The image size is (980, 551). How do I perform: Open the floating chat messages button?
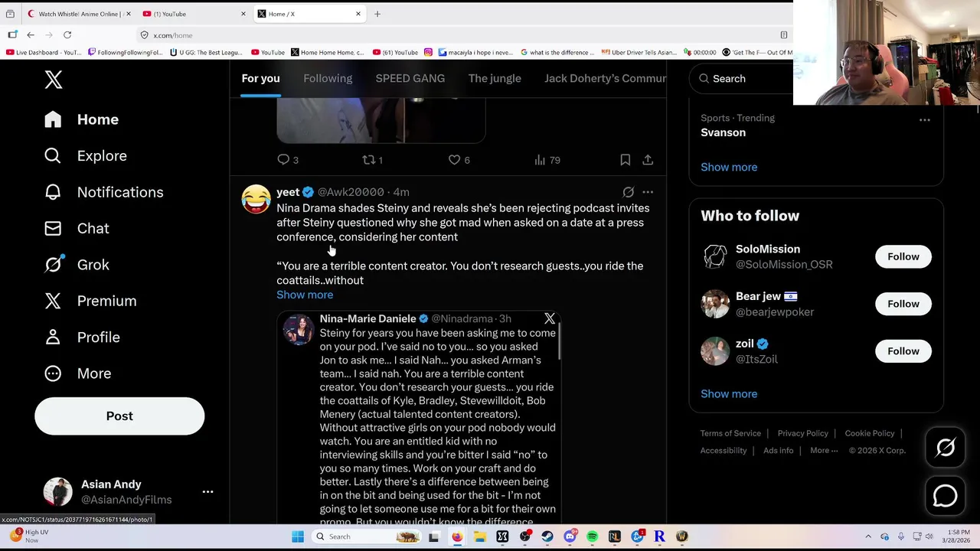pos(946,496)
